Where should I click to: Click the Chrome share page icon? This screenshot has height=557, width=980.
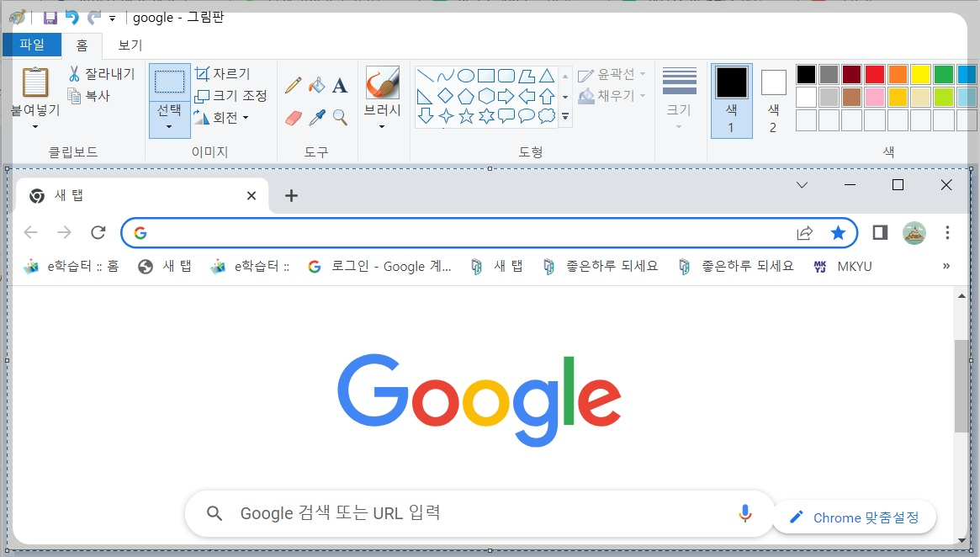pyautogui.click(x=805, y=233)
